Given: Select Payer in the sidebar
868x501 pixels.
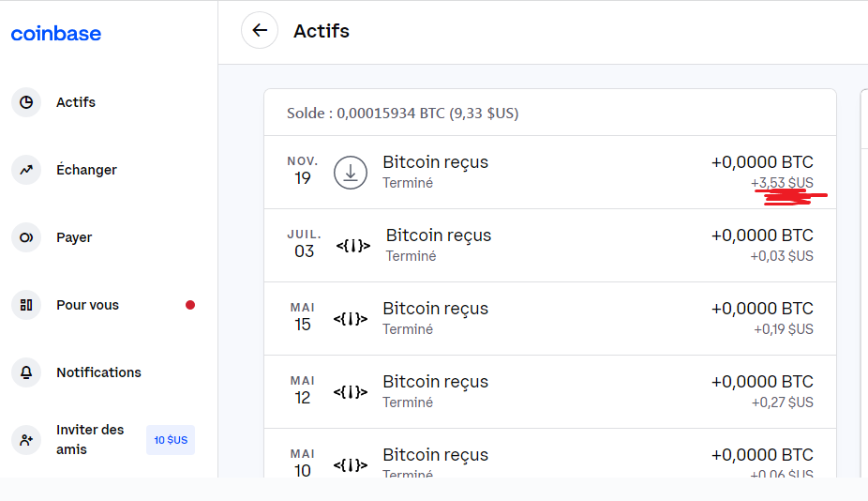Looking at the screenshot, I should [x=74, y=237].
